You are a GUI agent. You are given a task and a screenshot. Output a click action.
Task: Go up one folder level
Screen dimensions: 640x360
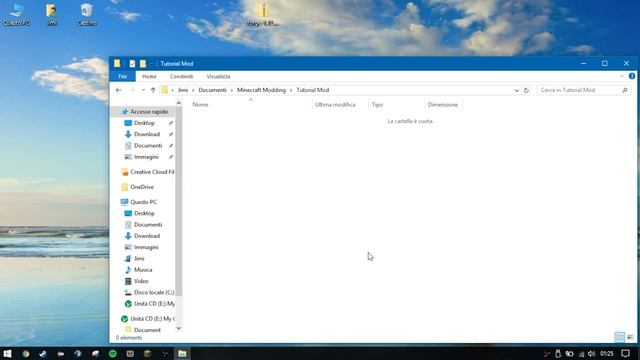pos(153,90)
